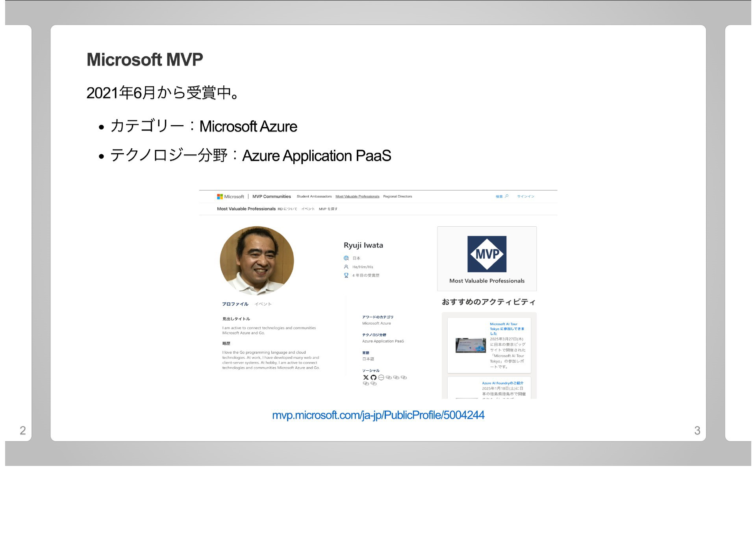
Task: Select MVP Communities in the header
Action: click(x=272, y=196)
